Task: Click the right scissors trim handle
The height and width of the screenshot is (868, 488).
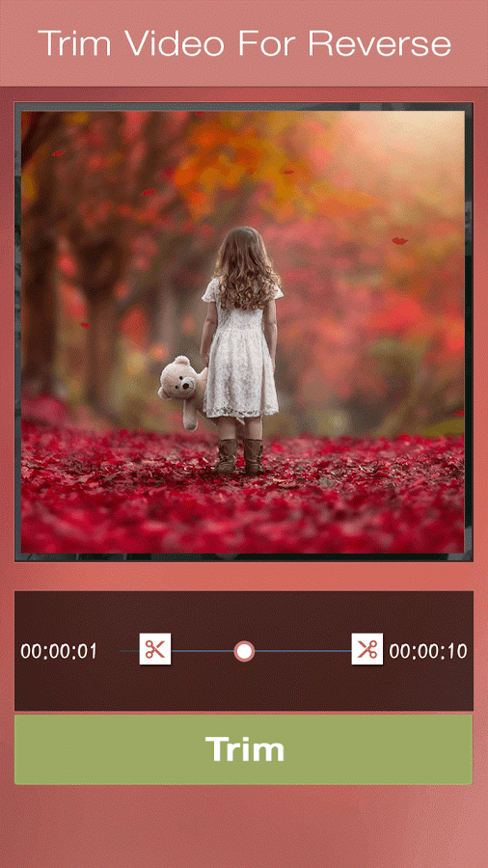Action: point(366,649)
